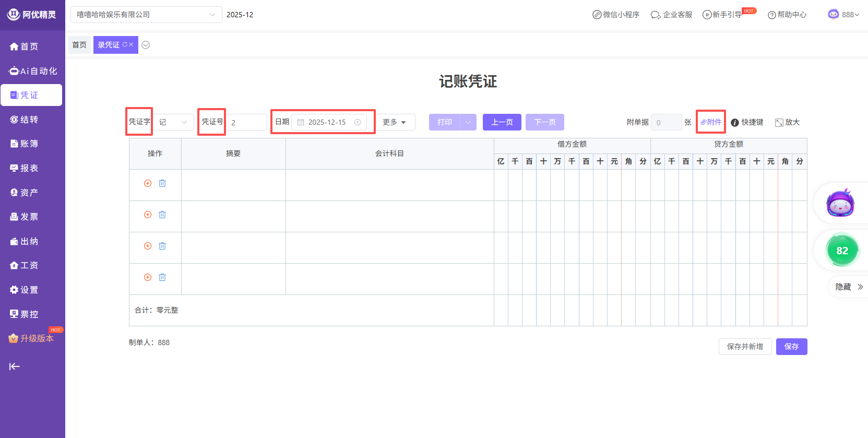Open the 888 user account menu

tap(843, 15)
